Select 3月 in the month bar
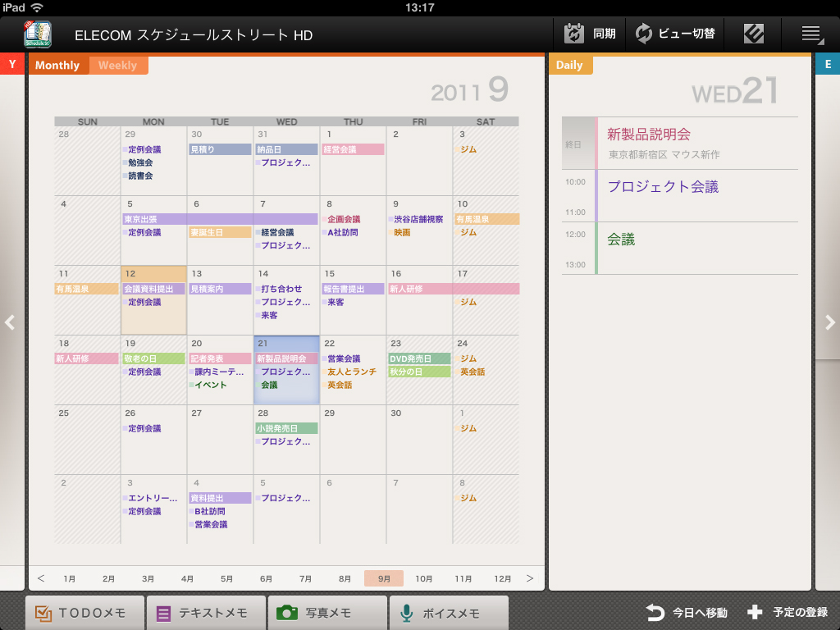The height and width of the screenshot is (630, 840). click(148, 578)
